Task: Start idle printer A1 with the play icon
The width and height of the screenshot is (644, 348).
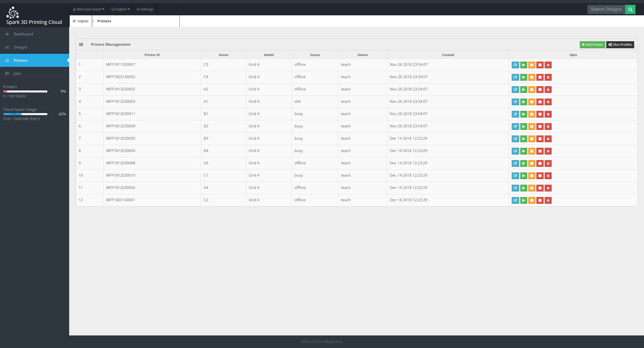Action: (x=524, y=102)
